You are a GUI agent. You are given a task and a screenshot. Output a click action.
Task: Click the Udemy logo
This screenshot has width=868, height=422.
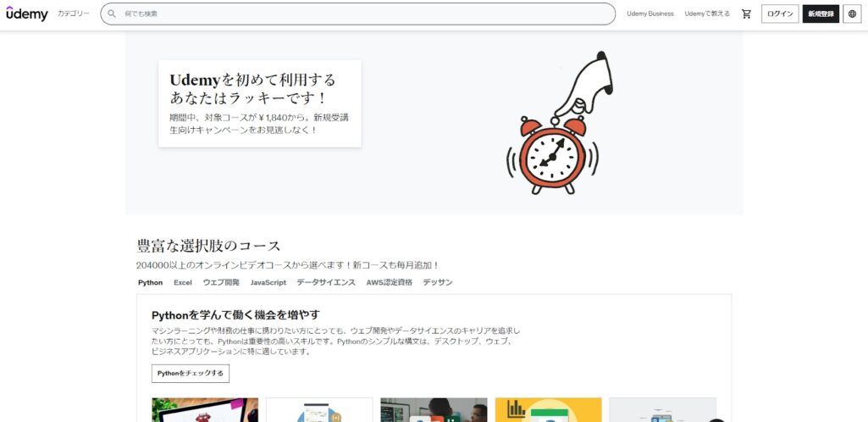pos(26,14)
